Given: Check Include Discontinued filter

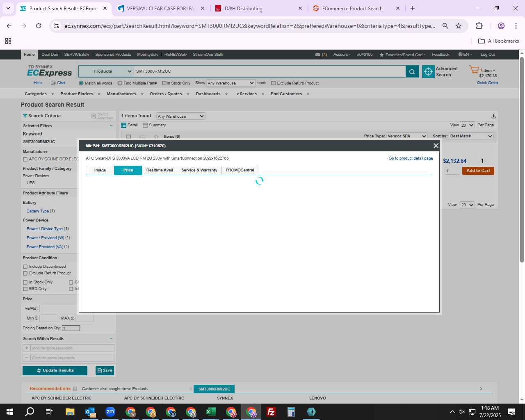Looking at the screenshot, I should tap(25, 267).
